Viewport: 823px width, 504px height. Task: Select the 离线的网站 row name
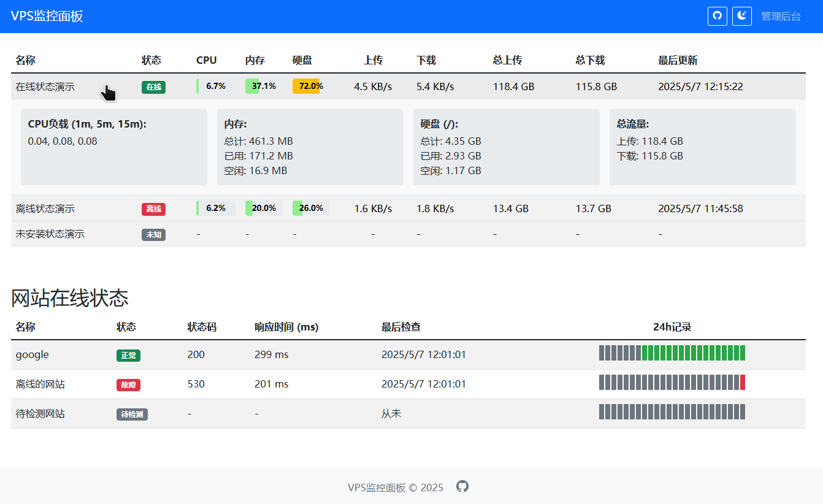click(40, 384)
